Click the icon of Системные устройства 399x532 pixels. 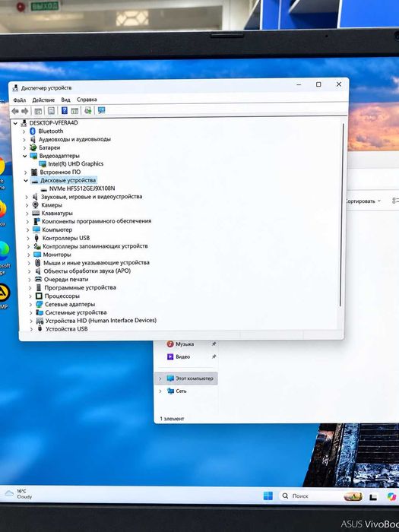(40, 312)
